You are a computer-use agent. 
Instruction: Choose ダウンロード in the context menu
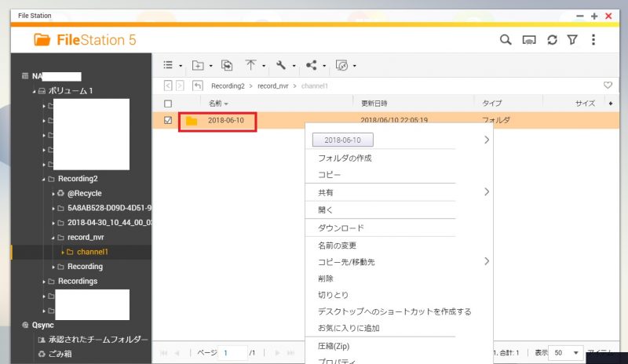point(341,227)
